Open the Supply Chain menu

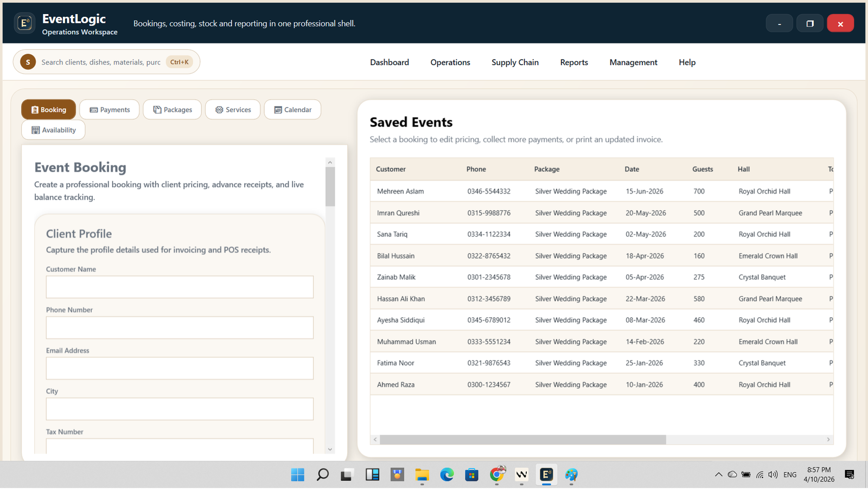[515, 62]
